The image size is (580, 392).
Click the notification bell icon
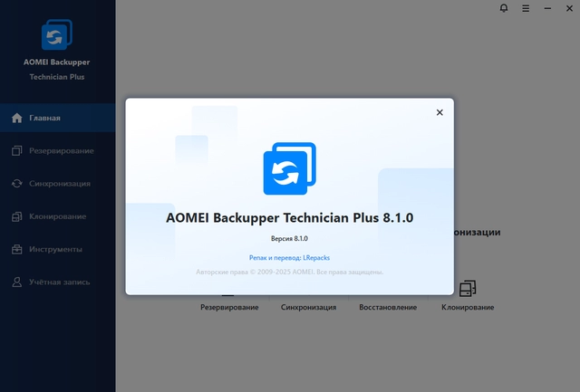[504, 8]
